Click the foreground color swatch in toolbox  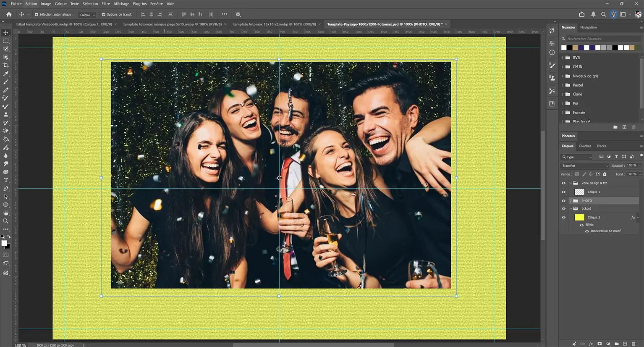[x=4, y=243]
